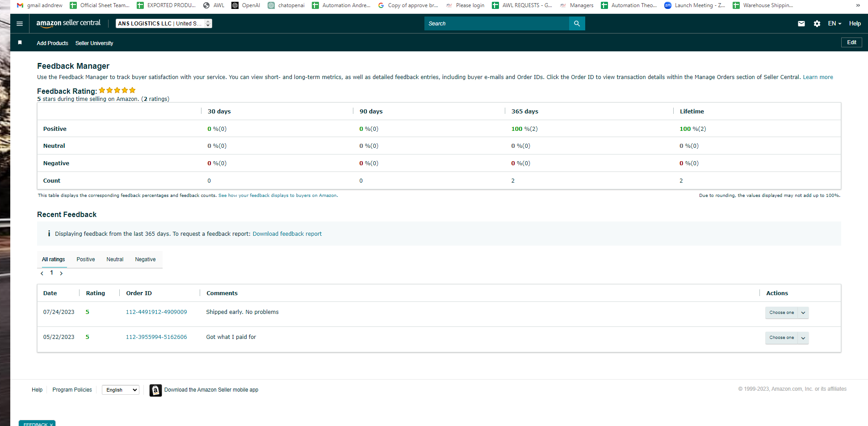Click into the Search input field
Screen dimensions: 868x426
497,24
